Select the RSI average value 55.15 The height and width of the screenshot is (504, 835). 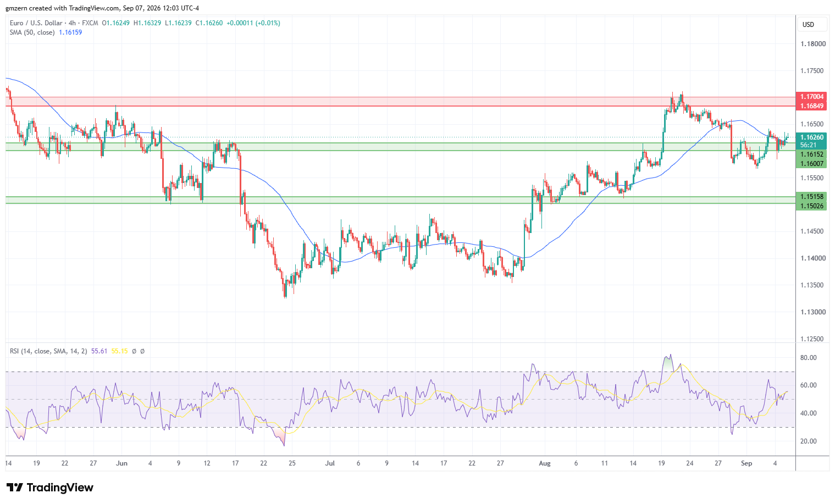coord(119,351)
